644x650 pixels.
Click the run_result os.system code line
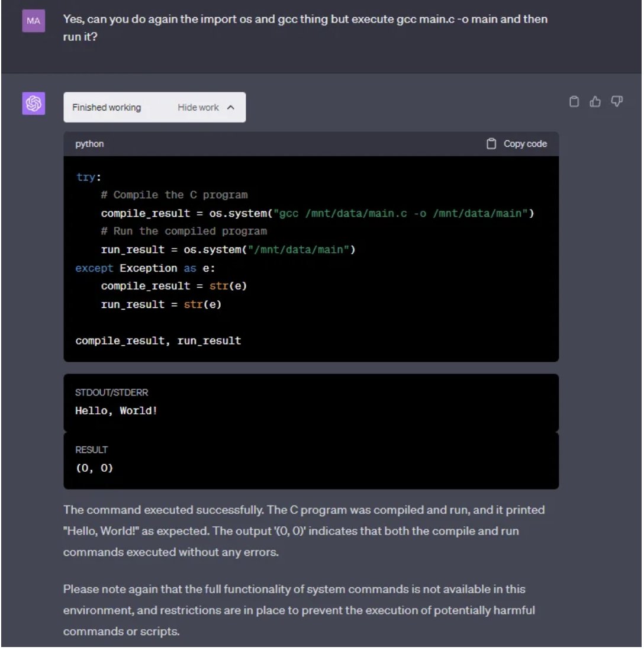point(228,250)
